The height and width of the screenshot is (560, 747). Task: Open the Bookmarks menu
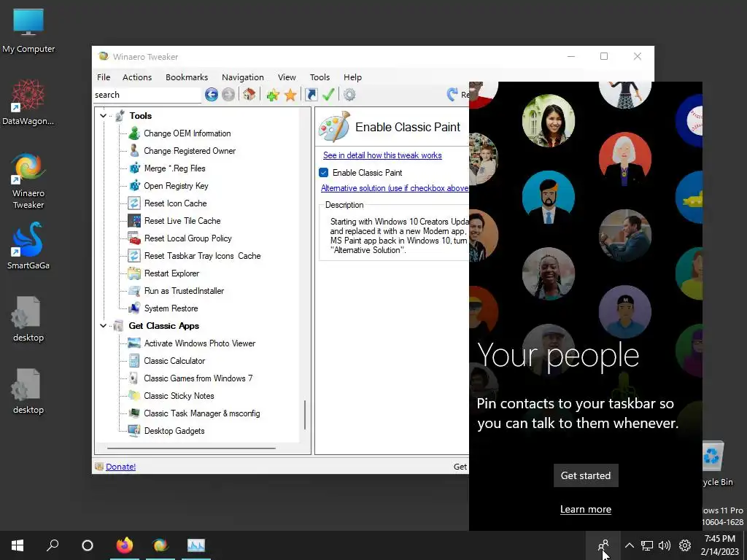pos(187,77)
